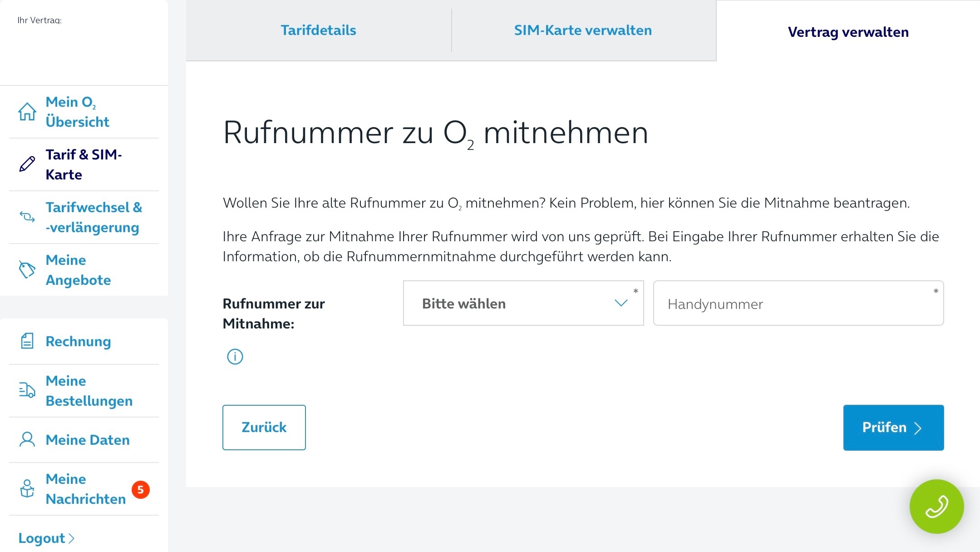The image size is (980, 552).
Task: Focus the Handynummer input field
Action: 798,303
